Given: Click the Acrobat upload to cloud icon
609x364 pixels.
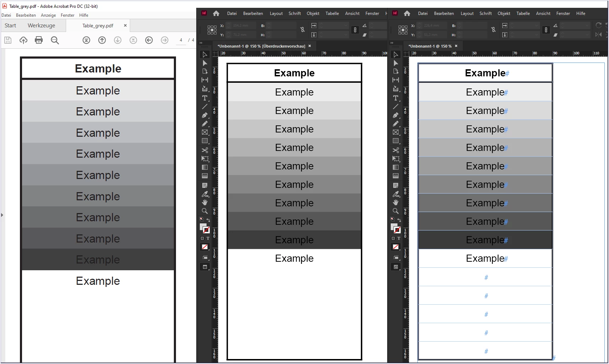Looking at the screenshot, I should point(23,40).
